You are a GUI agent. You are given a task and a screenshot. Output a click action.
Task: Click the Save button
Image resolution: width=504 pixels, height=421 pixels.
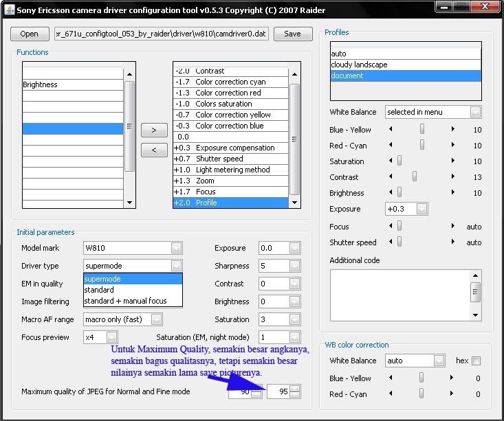coord(293,34)
